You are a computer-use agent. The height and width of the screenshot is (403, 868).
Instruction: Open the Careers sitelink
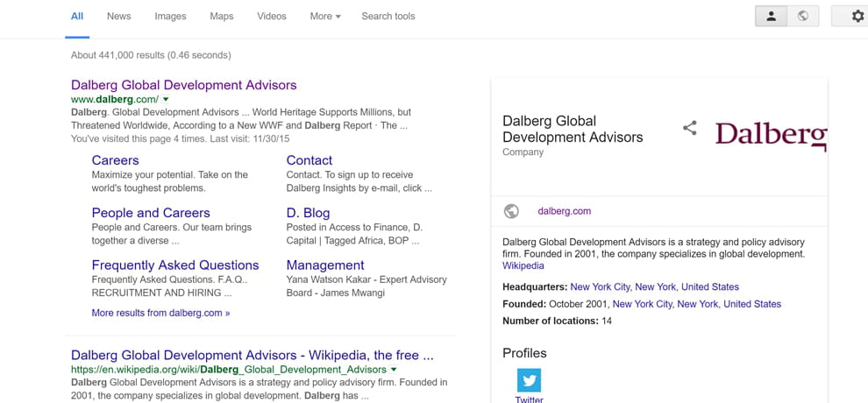click(115, 160)
